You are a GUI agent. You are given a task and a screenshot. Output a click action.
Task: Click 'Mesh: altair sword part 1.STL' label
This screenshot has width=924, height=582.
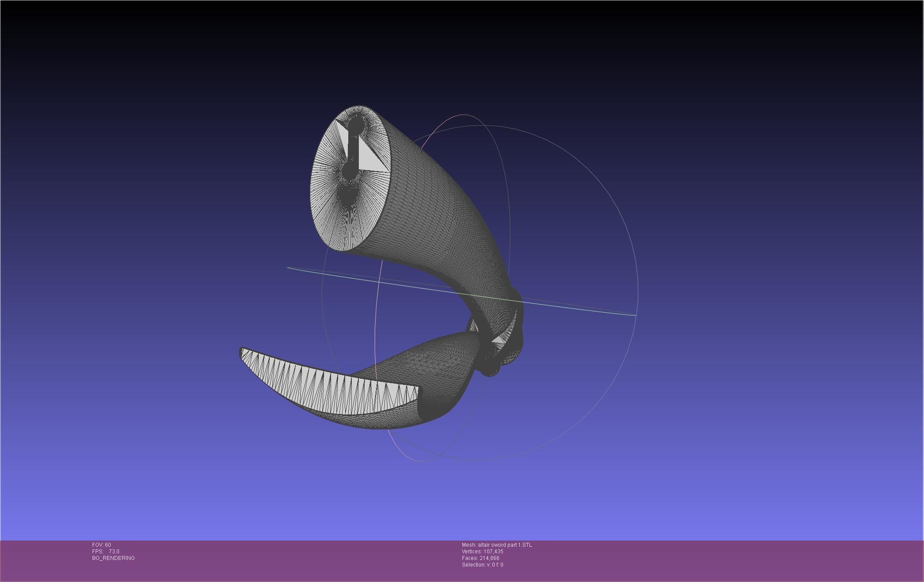(497, 545)
